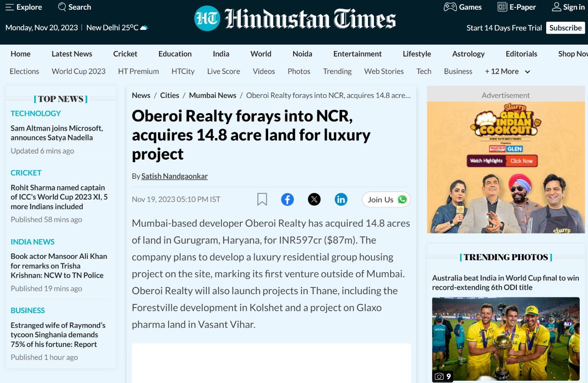588x383 pixels.
Task: Open the Web Stories section
Action: 384,71
